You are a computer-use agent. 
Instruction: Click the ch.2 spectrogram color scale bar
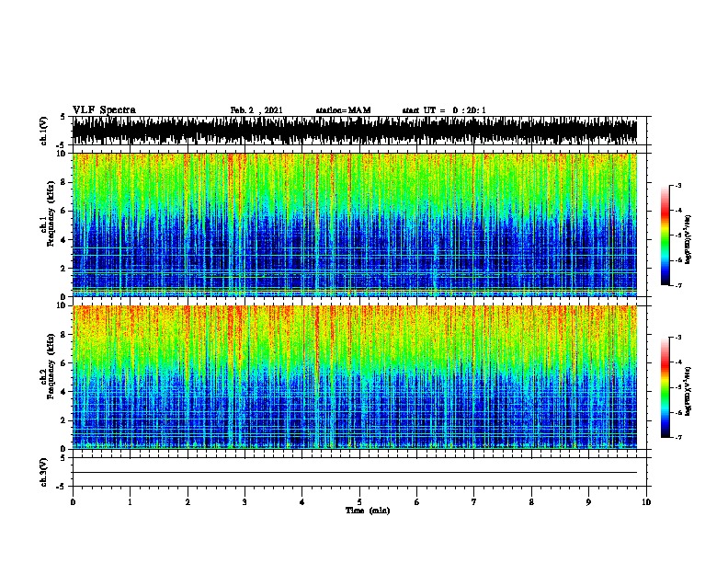(x=665, y=387)
